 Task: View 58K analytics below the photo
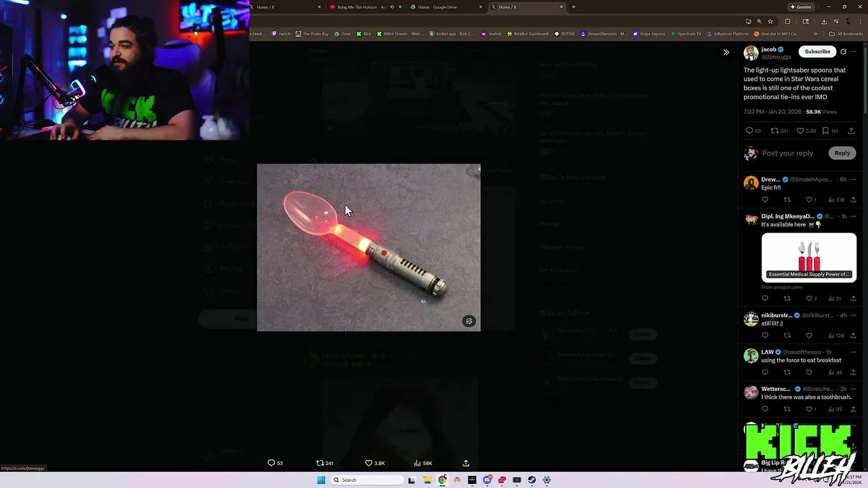pyautogui.click(x=423, y=463)
